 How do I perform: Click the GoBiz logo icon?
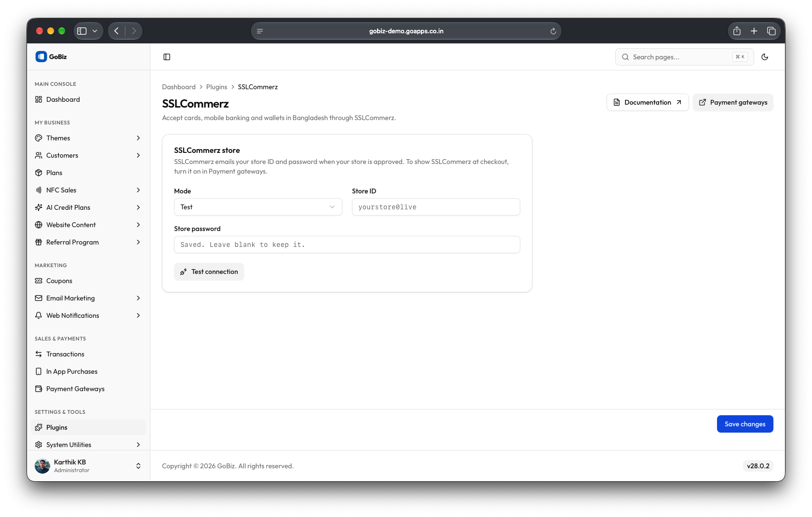coord(41,56)
